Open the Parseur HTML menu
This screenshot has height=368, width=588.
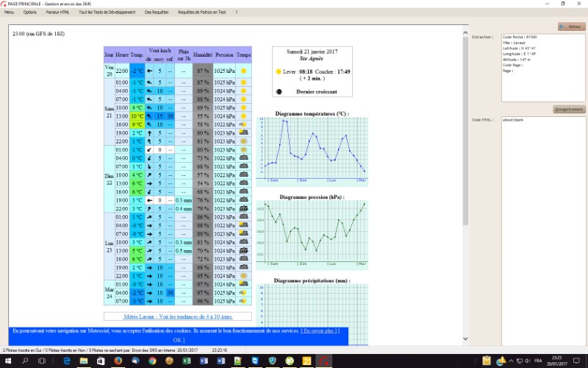[57, 12]
